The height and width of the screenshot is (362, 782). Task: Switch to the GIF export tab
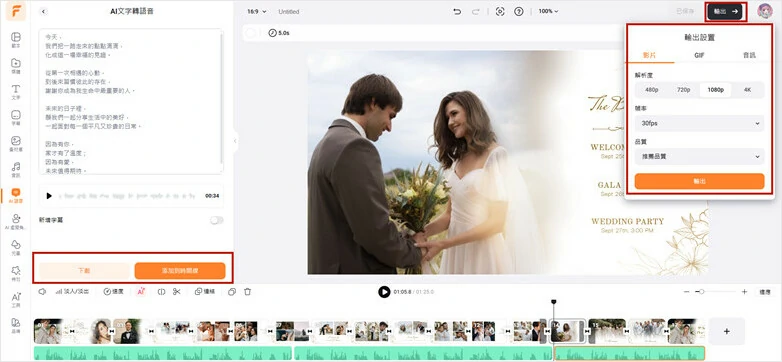point(699,55)
